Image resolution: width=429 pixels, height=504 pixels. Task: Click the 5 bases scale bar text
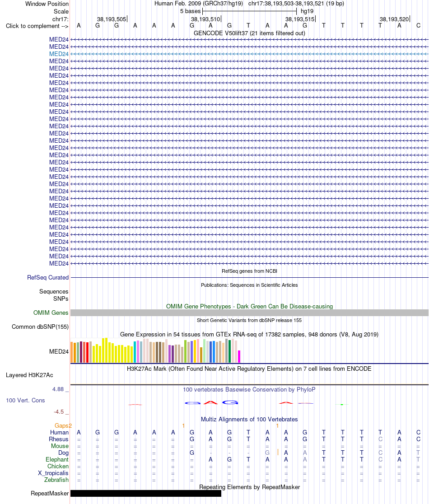(190, 11)
